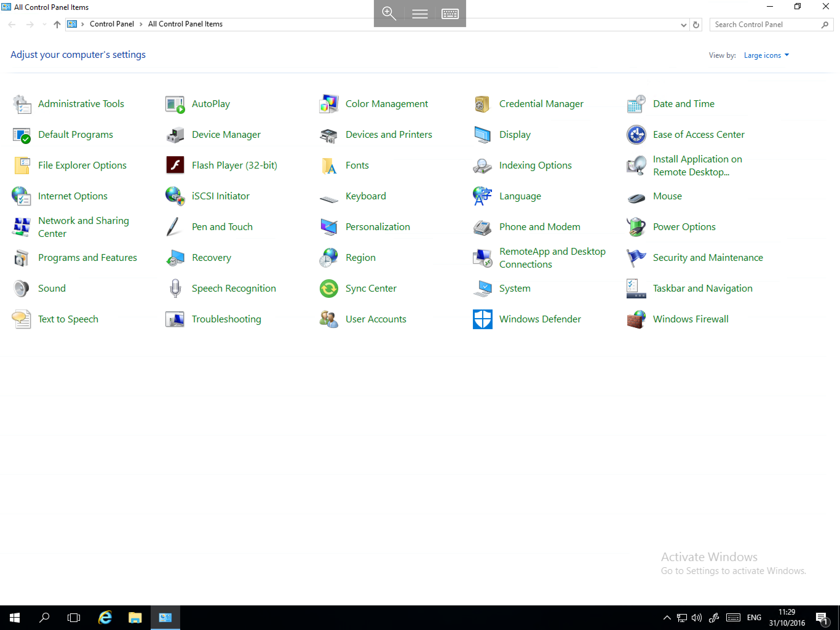This screenshot has height=630, width=840.
Task: Open Install Application on Remote Desktop link
Action: (697, 165)
